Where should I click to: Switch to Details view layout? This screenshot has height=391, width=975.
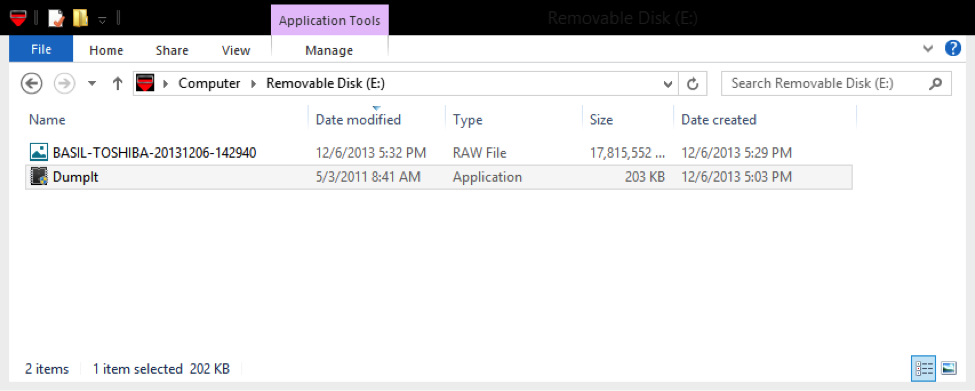point(923,369)
